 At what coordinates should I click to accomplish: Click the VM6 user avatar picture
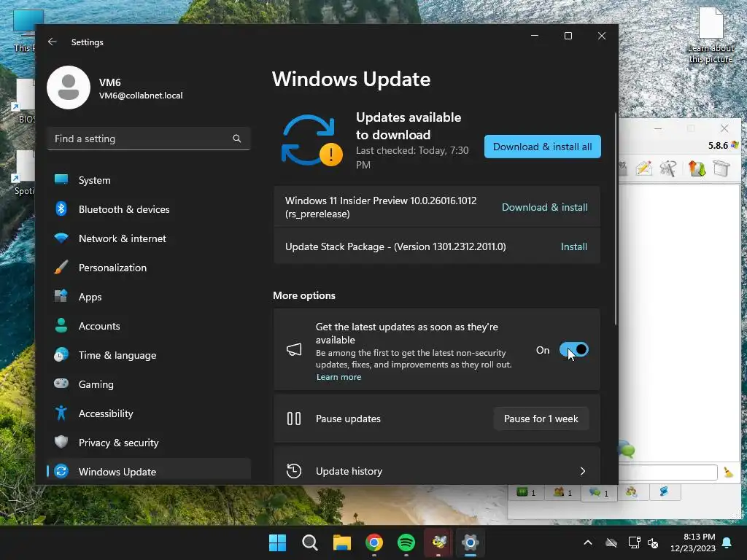pyautogui.click(x=69, y=87)
